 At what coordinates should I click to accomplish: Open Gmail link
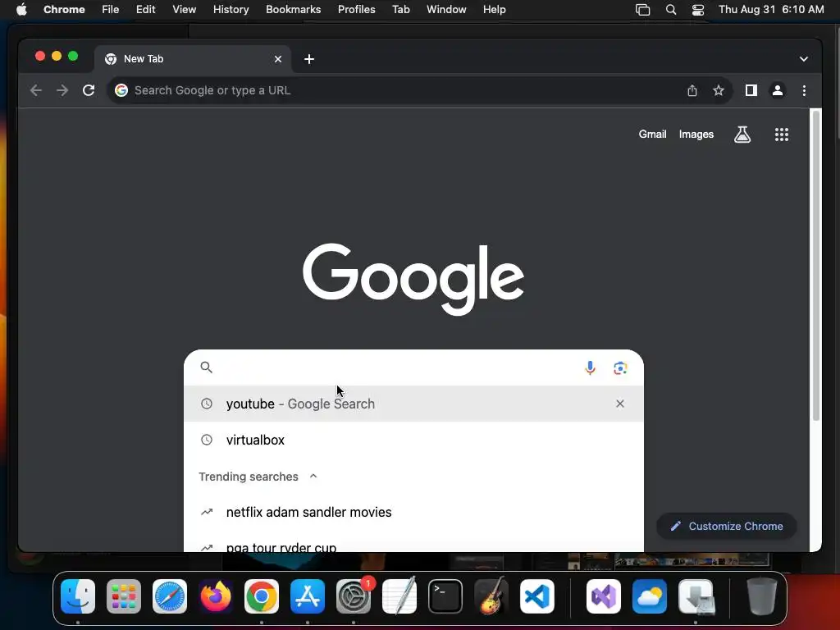(652, 135)
